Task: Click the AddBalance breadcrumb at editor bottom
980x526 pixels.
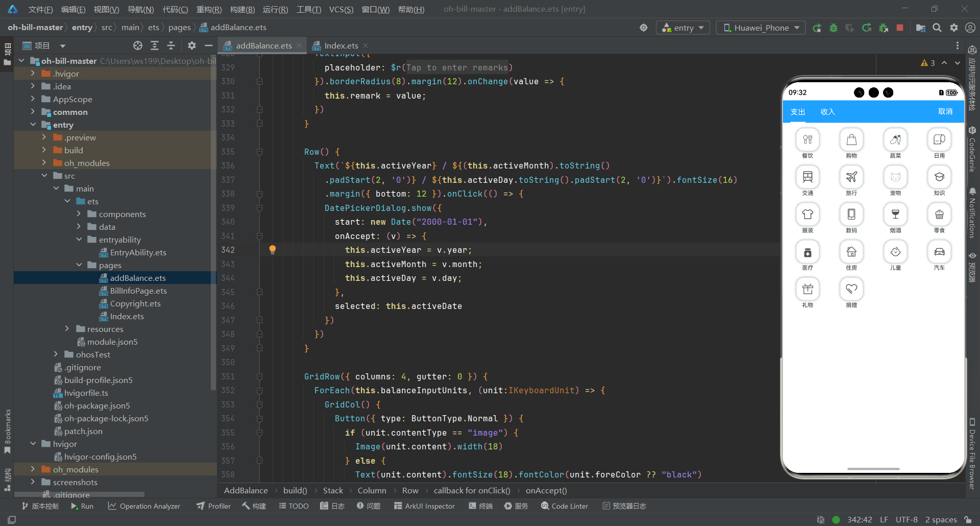Action: tap(246, 490)
